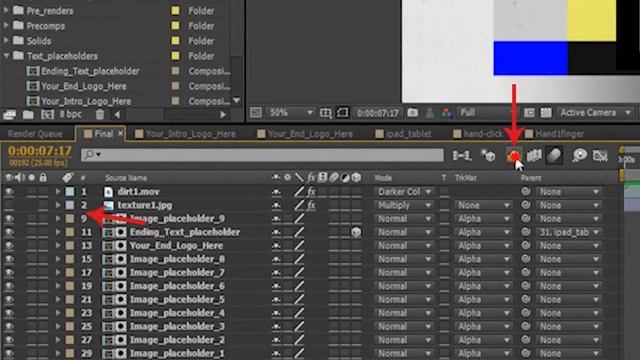The width and height of the screenshot is (640, 360).
Task: Click viewer timecode 0:00:07:17 button
Action: 378,113
